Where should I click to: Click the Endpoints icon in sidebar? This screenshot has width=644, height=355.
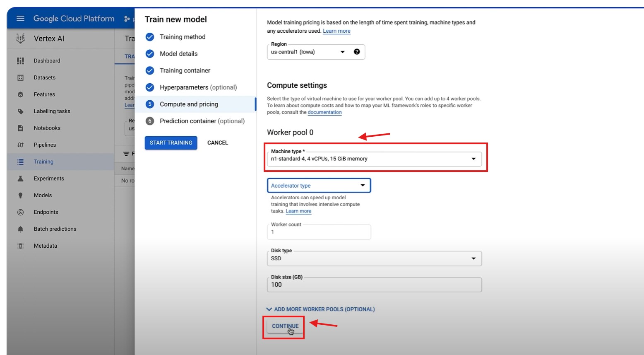click(20, 212)
